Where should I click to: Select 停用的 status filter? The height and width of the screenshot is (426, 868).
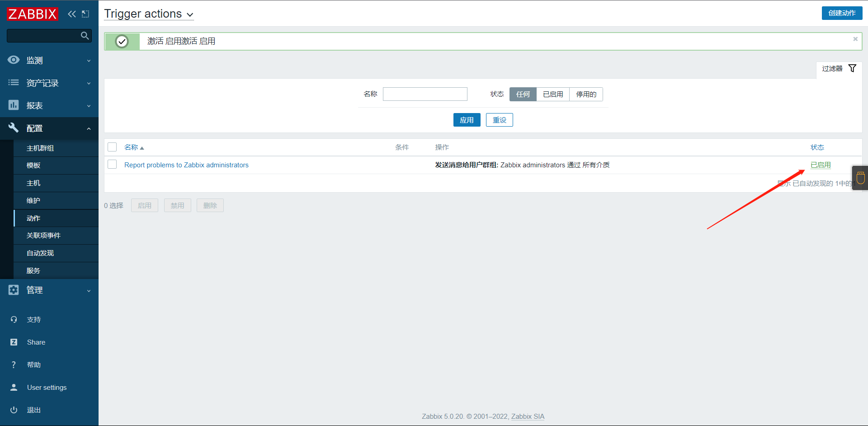click(x=586, y=94)
